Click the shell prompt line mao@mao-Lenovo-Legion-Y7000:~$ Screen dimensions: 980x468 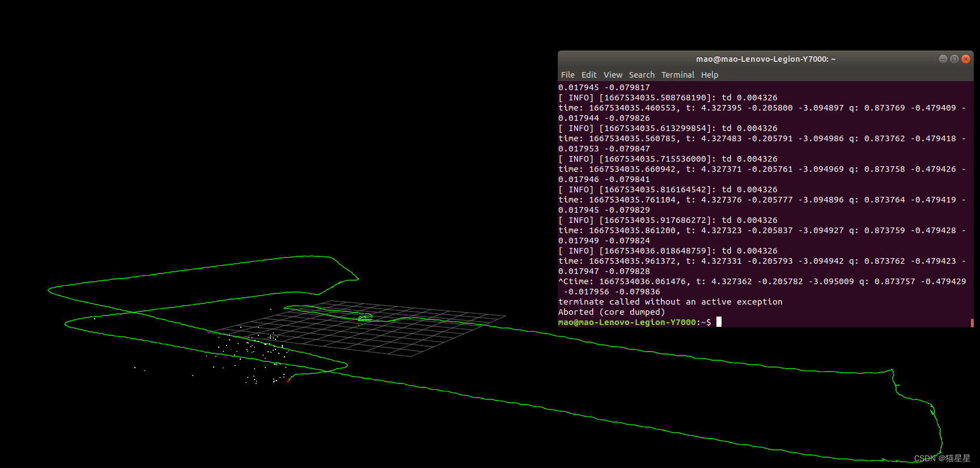click(635, 322)
